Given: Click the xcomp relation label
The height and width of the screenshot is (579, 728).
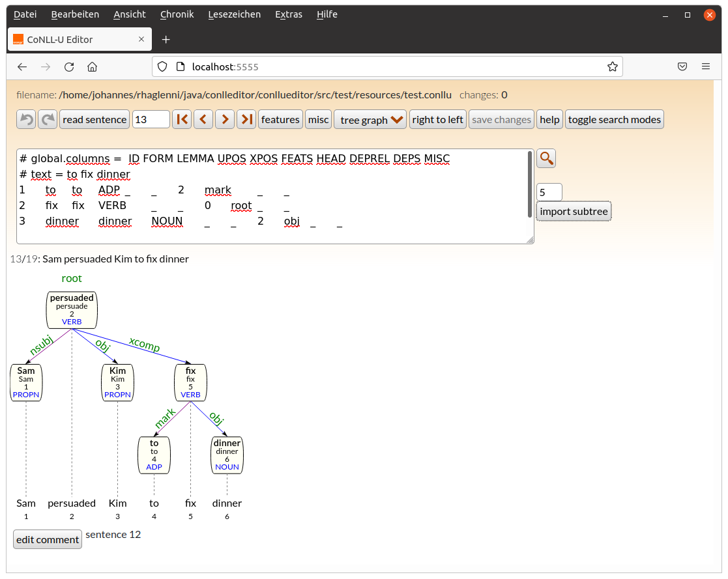Looking at the screenshot, I should coord(145,345).
